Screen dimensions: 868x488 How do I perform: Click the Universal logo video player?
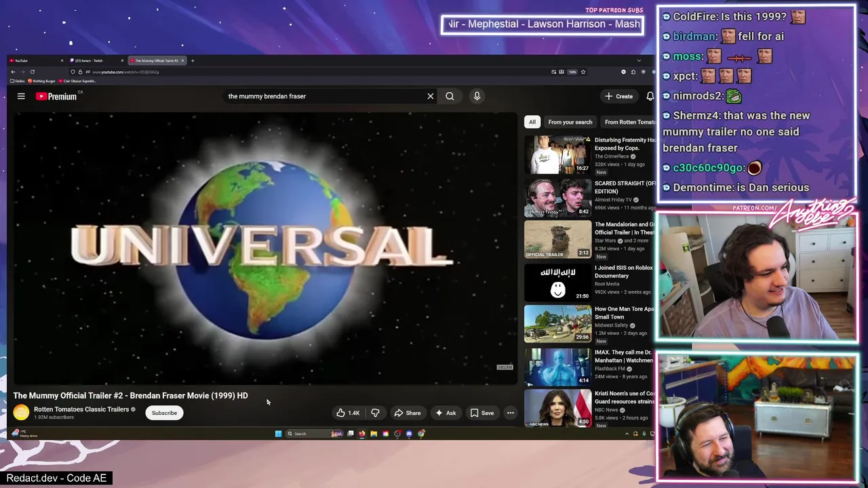[x=264, y=248]
